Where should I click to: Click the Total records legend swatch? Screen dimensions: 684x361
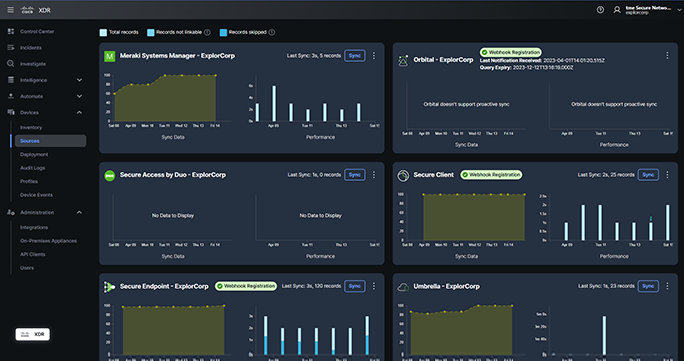[103, 32]
